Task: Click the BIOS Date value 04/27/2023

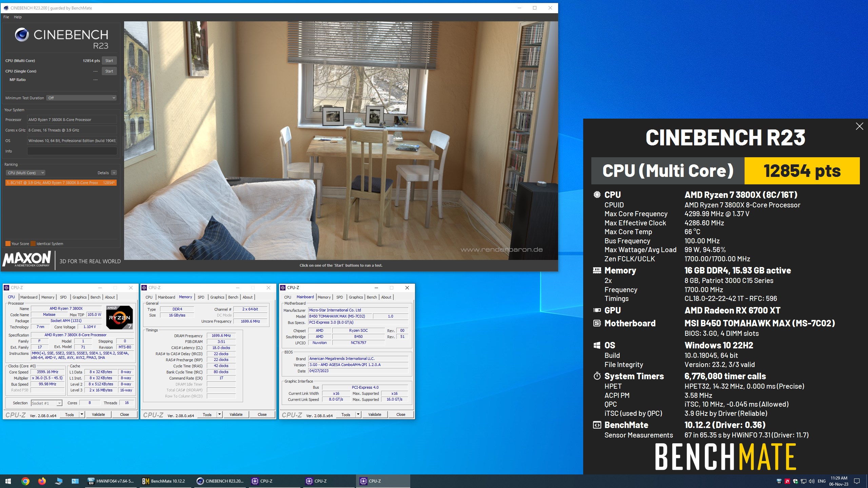Action: tap(358, 371)
